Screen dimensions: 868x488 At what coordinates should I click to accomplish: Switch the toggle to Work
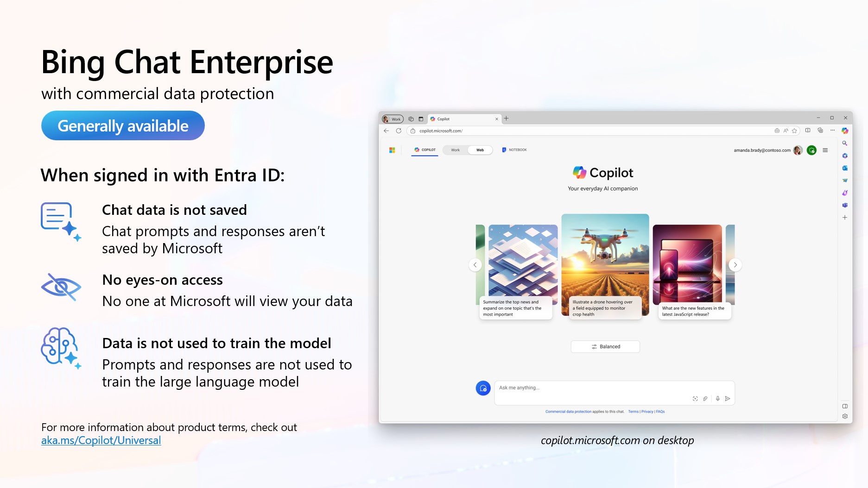456,150
